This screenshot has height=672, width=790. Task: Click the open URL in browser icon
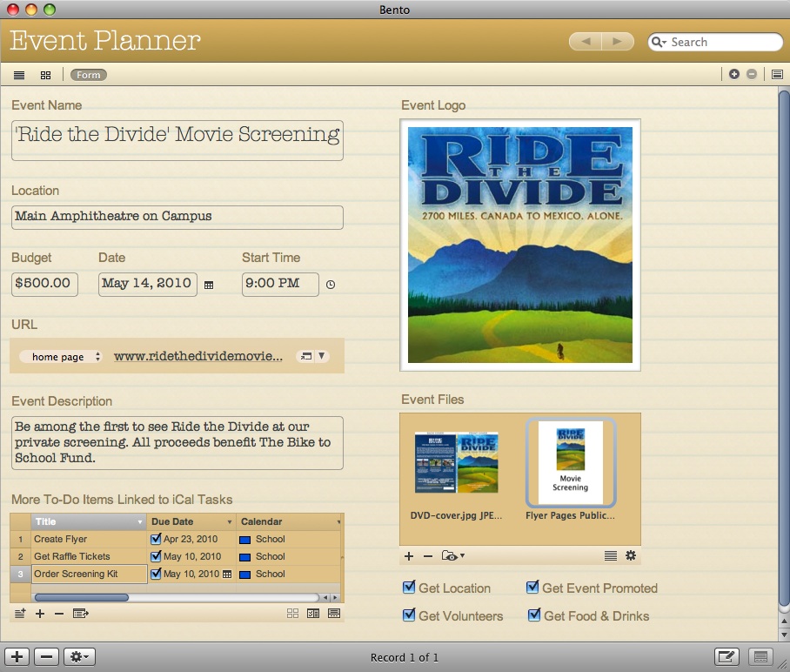(306, 356)
